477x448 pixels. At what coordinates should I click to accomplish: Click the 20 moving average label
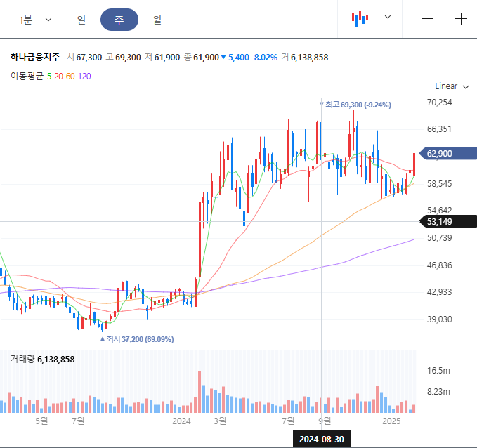(58, 77)
